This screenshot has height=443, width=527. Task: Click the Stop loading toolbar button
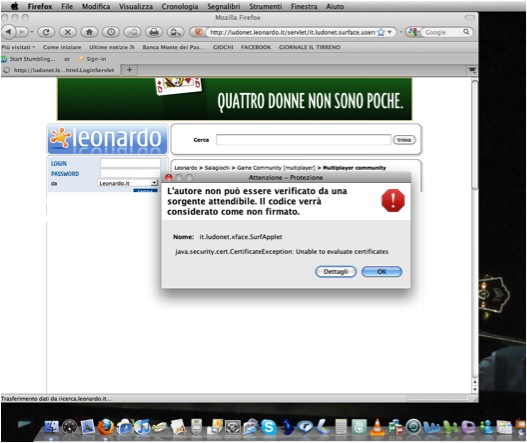(x=68, y=32)
